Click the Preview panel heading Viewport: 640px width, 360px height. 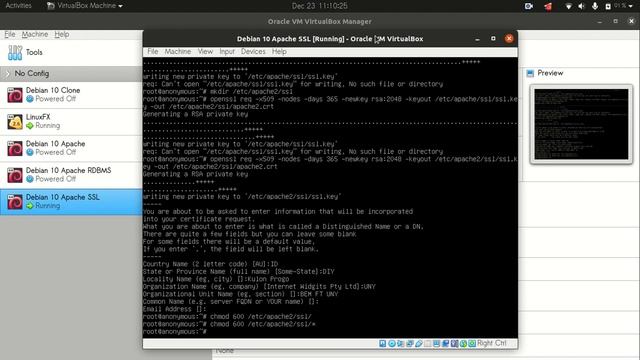(550, 73)
